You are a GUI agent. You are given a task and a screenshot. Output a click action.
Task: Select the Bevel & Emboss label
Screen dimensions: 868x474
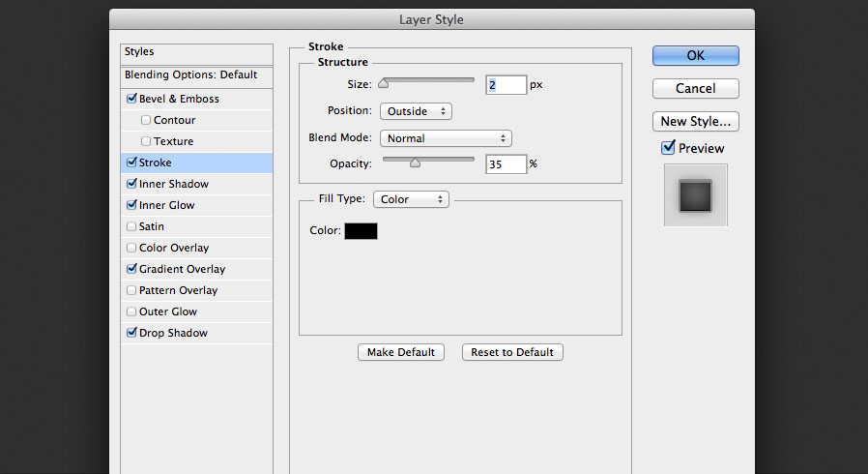pos(179,99)
